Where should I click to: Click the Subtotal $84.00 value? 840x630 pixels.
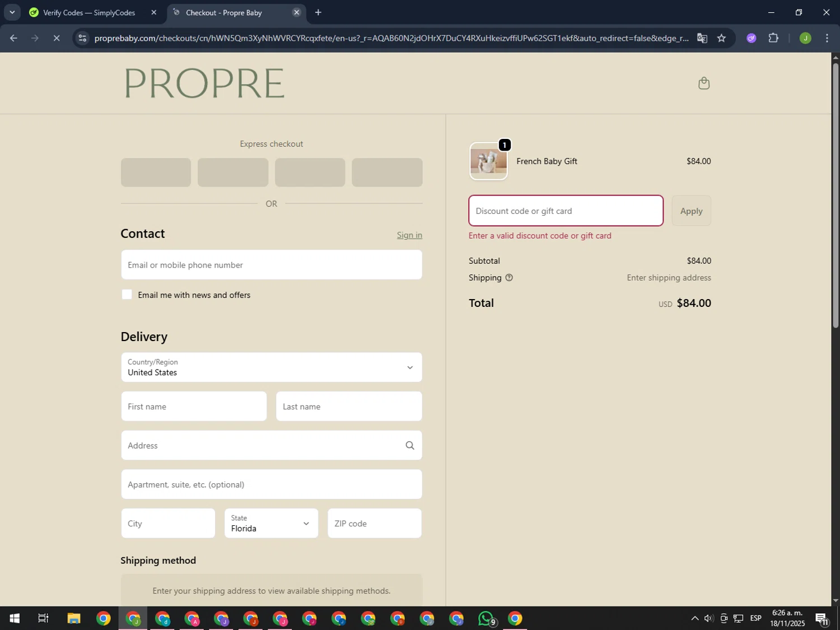[x=699, y=261]
